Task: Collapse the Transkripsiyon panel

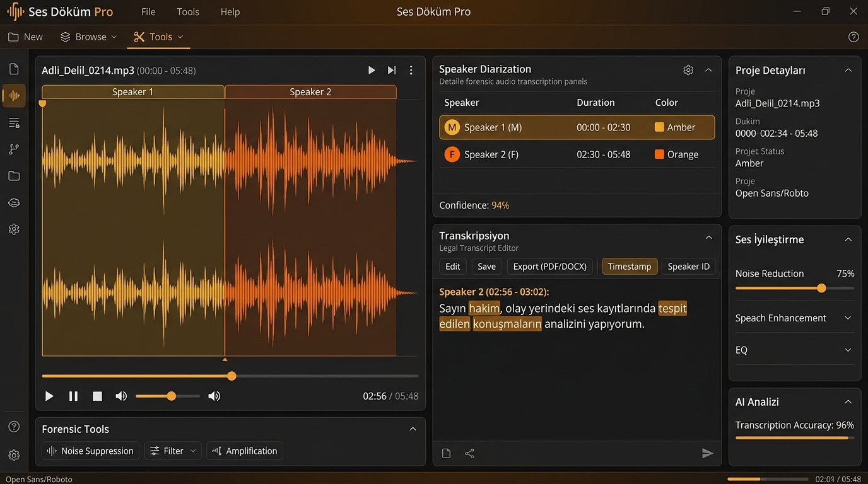Action: (708, 238)
